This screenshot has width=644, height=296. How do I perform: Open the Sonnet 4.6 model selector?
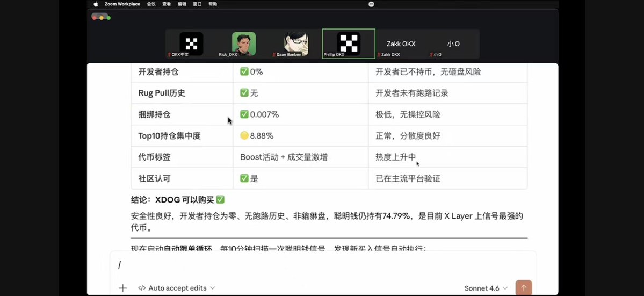click(x=486, y=288)
